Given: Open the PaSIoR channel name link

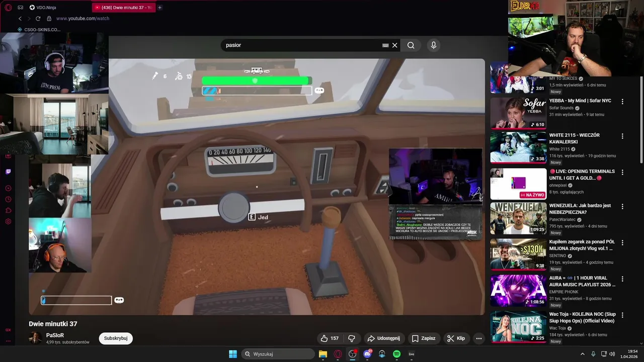Looking at the screenshot, I should 55,335.
